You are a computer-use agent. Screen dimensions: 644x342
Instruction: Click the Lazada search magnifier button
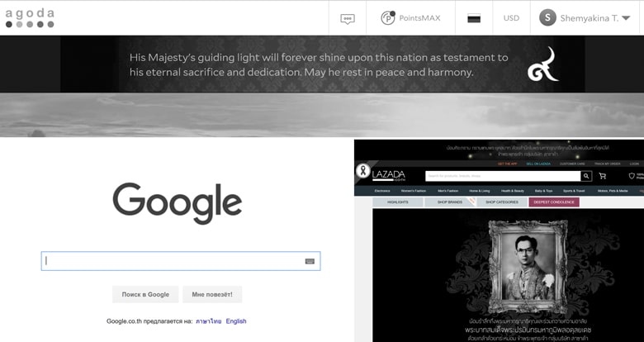pos(586,176)
